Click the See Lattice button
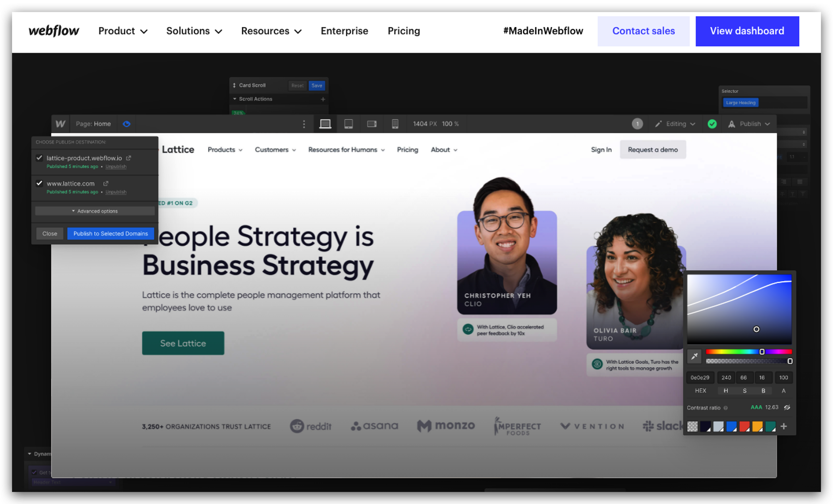 183,343
